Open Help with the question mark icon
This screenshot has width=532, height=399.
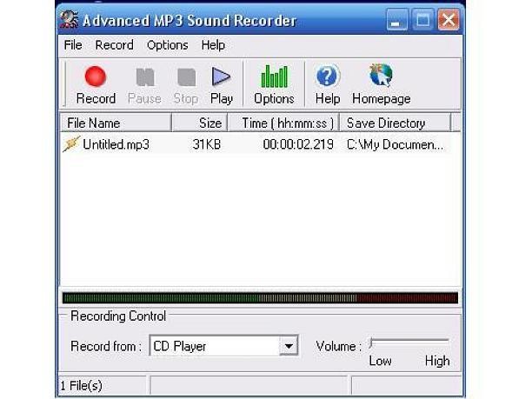328,85
